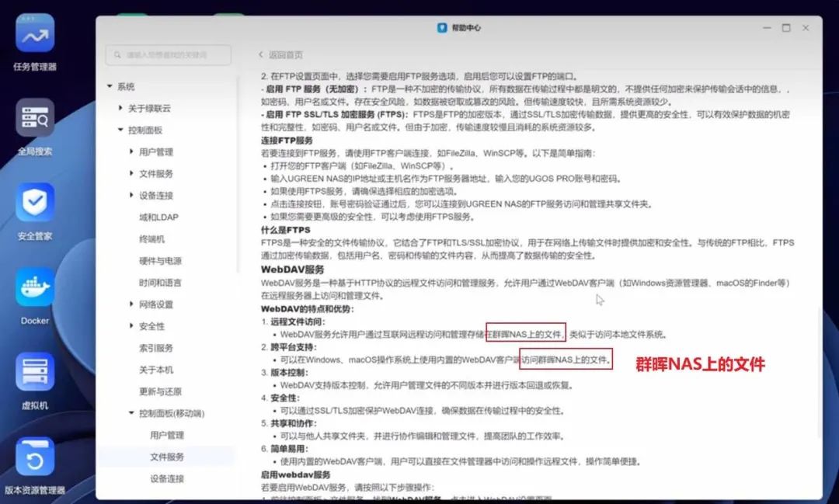The width and height of the screenshot is (839, 504).
Task: Collapse the 系统 tree node arrow
Action: tap(110, 86)
